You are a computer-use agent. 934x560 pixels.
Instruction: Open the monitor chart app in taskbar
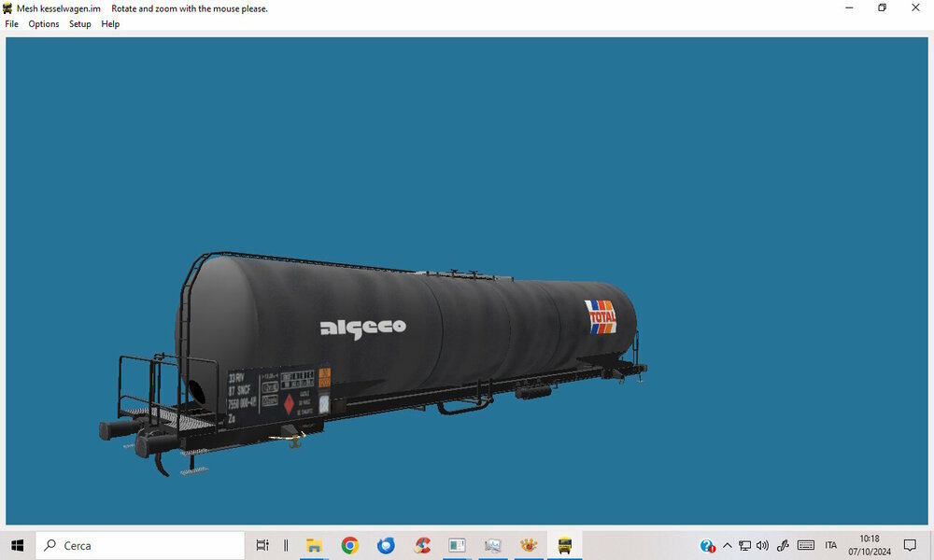[492, 545]
